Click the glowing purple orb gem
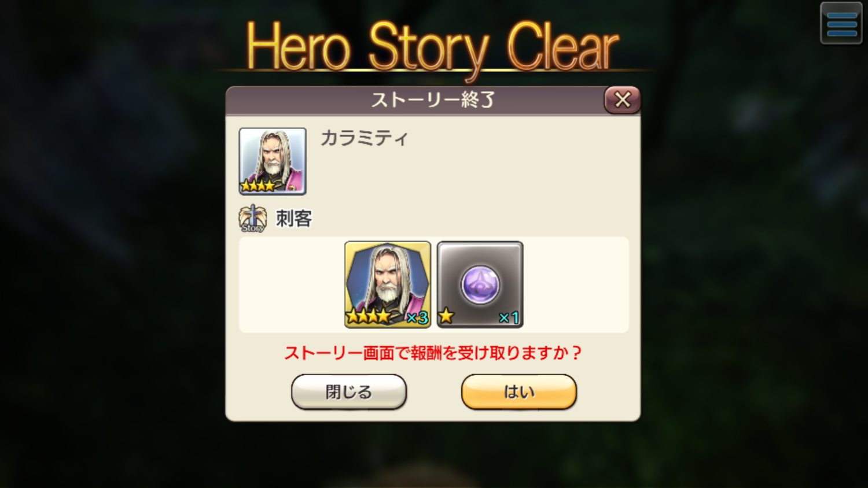Screen dimensions: 868x488 click(x=480, y=284)
